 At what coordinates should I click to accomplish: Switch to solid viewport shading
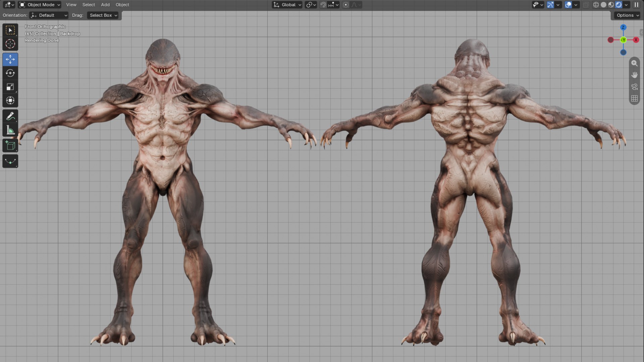point(603,5)
